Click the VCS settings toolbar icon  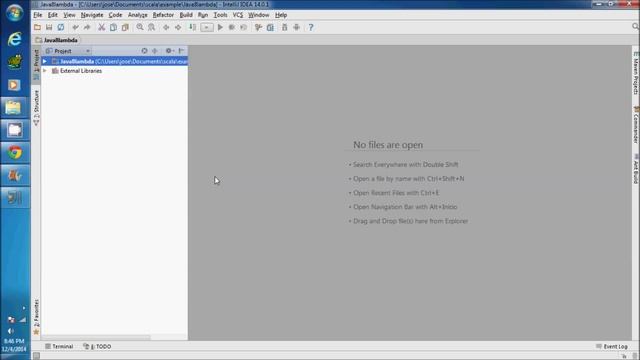pos(258,27)
